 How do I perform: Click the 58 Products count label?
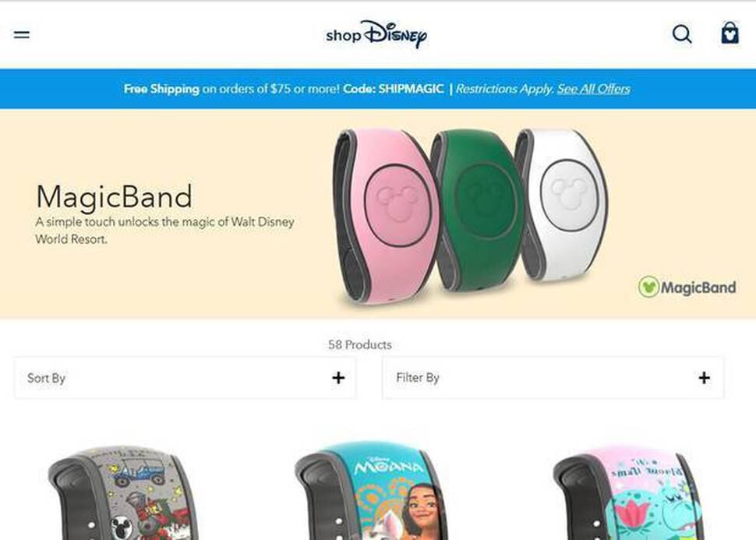pyautogui.click(x=359, y=344)
